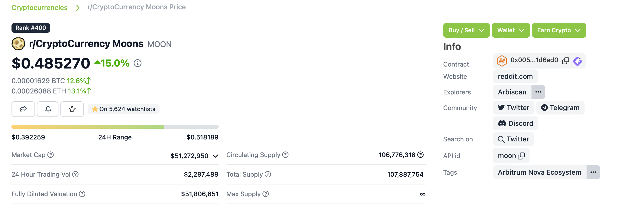This screenshot has width=644, height=217.
Task: Click the info icon next to 15.0%
Action: pos(137,63)
